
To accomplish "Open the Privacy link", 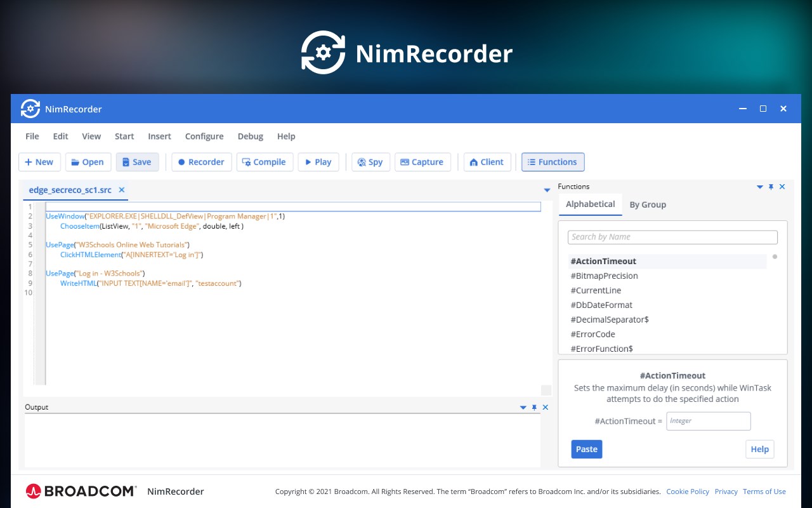I will pos(726,491).
